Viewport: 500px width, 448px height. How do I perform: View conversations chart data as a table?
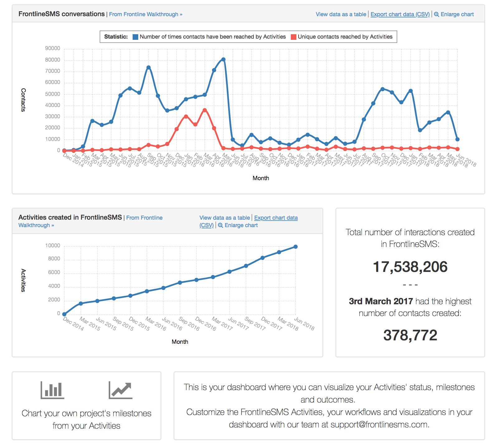[341, 14]
